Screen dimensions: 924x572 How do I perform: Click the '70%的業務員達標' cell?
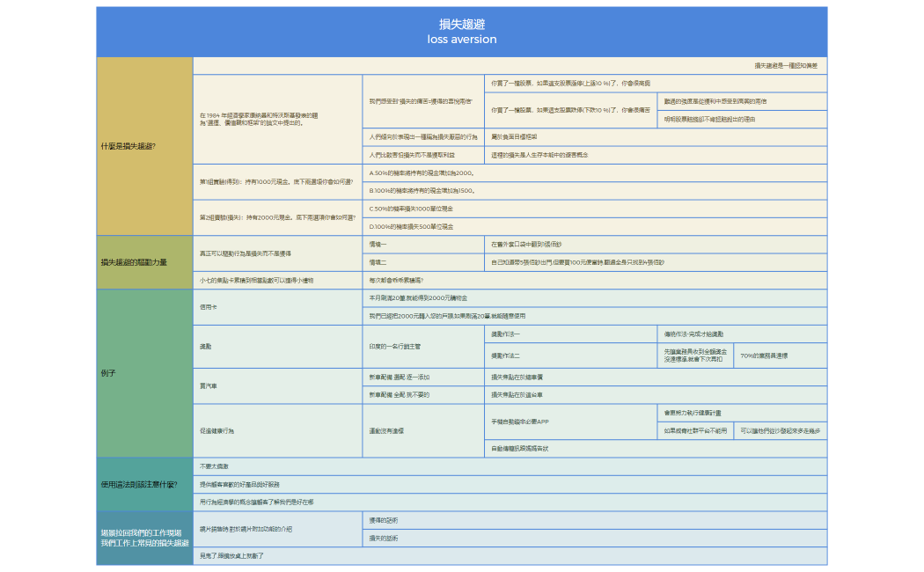click(780, 356)
